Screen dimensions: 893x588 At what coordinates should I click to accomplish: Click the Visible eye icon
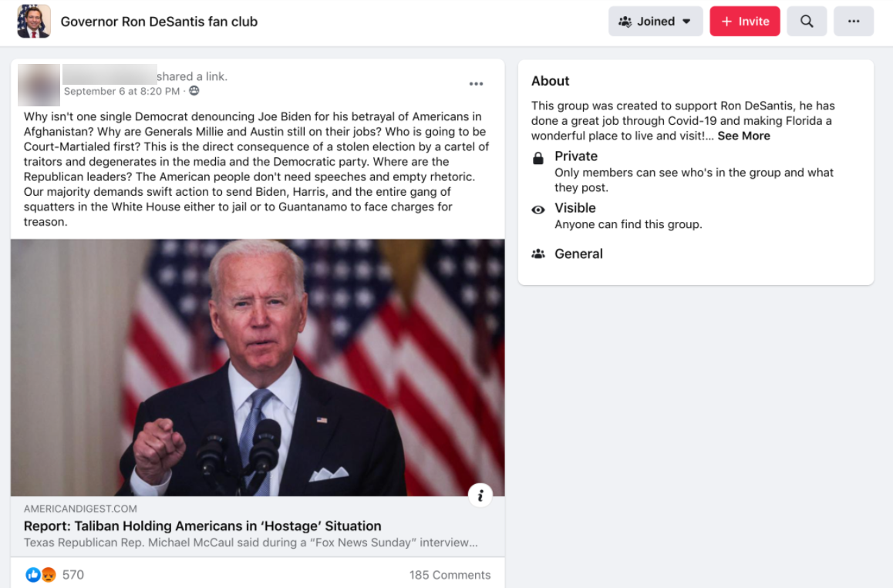538,210
